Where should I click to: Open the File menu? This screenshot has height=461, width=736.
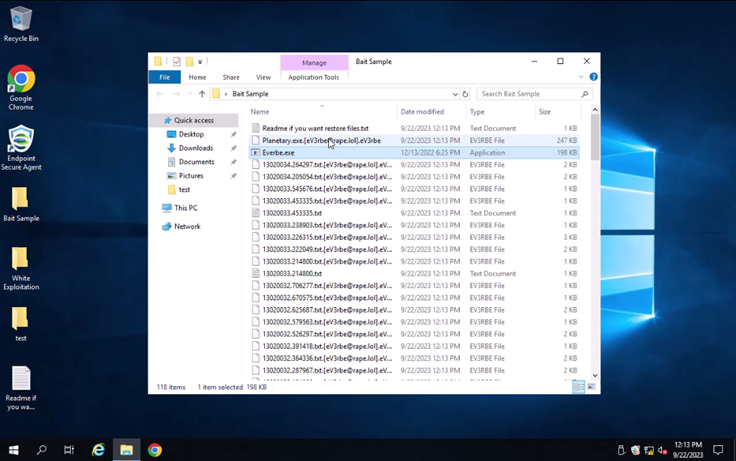coord(163,77)
